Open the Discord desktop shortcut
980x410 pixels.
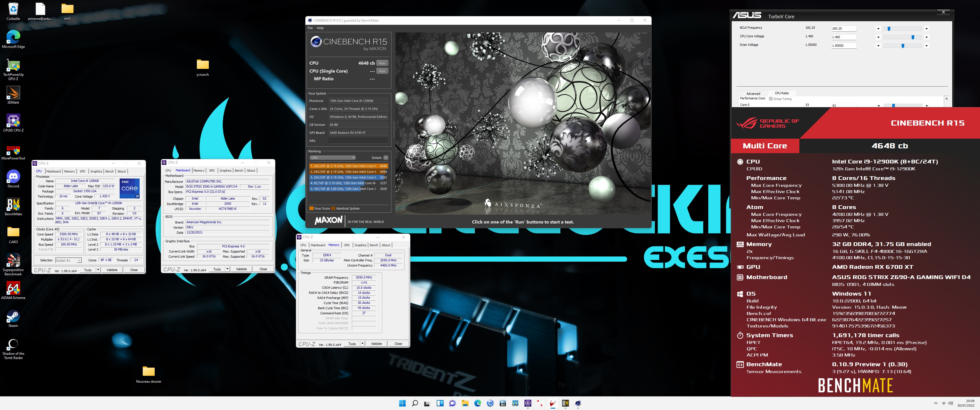click(x=13, y=179)
